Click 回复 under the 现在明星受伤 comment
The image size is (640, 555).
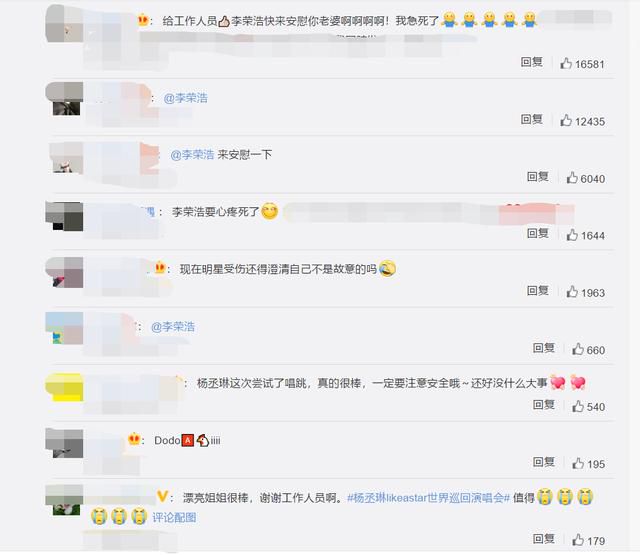click(538, 291)
